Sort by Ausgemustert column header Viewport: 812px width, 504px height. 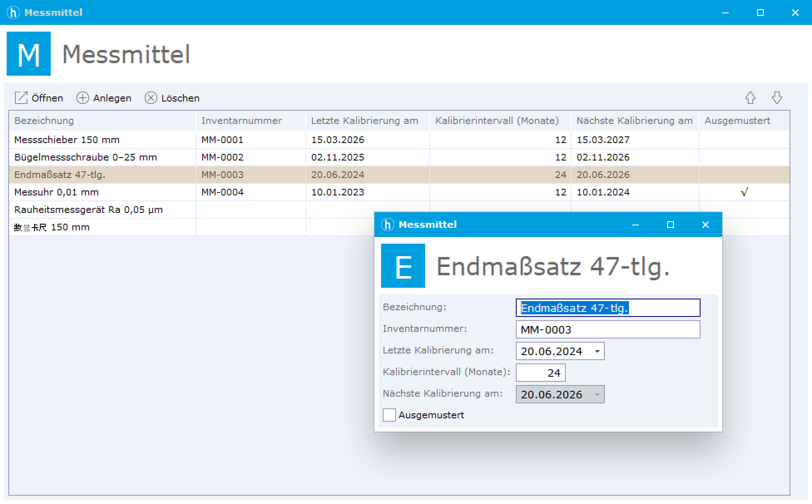[x=745, y=121]
